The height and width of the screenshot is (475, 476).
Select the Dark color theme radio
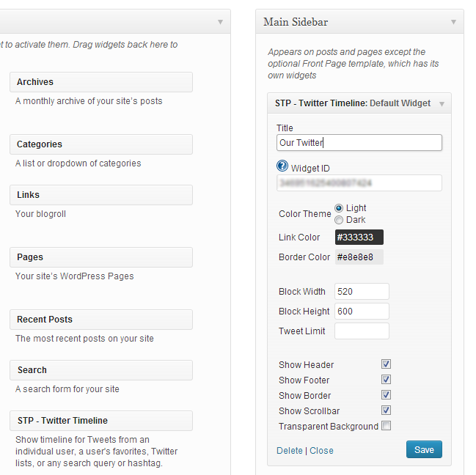(x=339, y=220)
